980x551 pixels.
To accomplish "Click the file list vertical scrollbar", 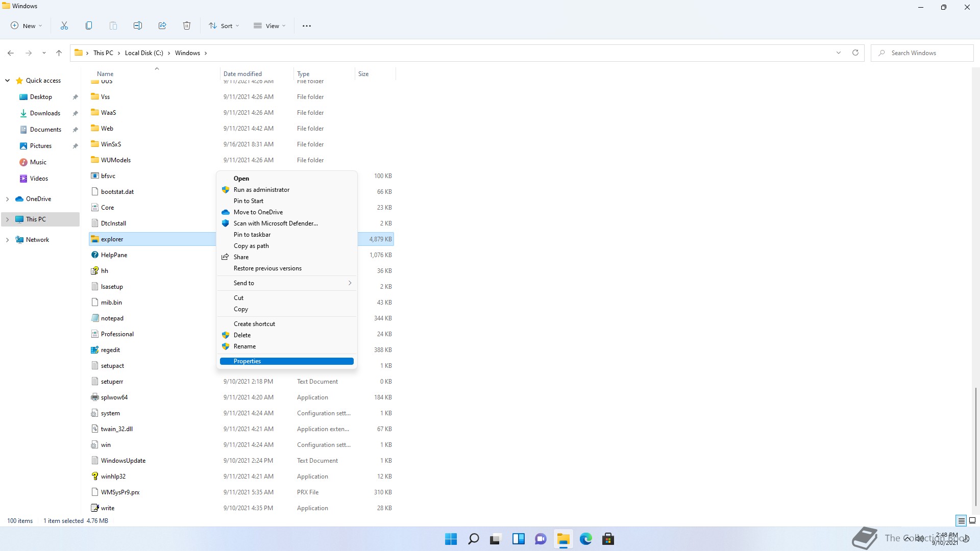I will 976,446.
